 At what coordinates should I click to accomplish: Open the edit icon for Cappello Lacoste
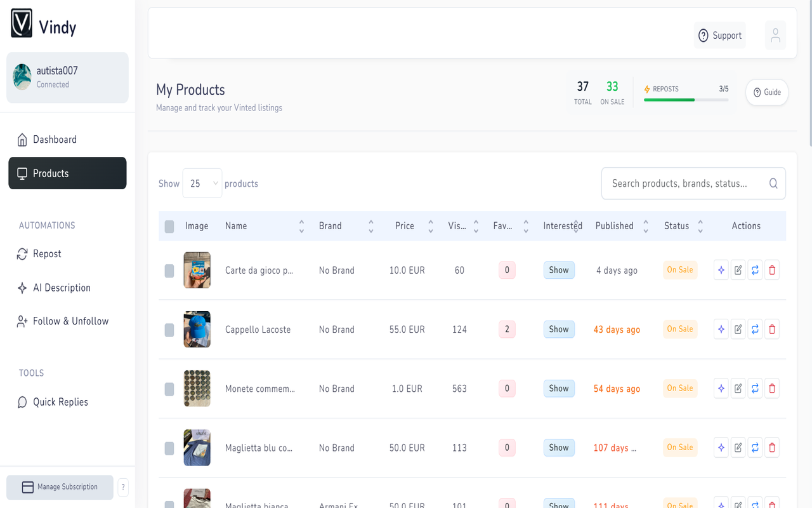tap(738, 329)
